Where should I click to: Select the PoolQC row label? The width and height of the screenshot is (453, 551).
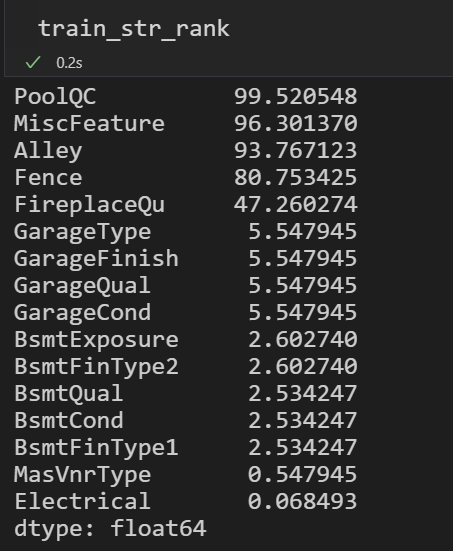tap(55, 96)
